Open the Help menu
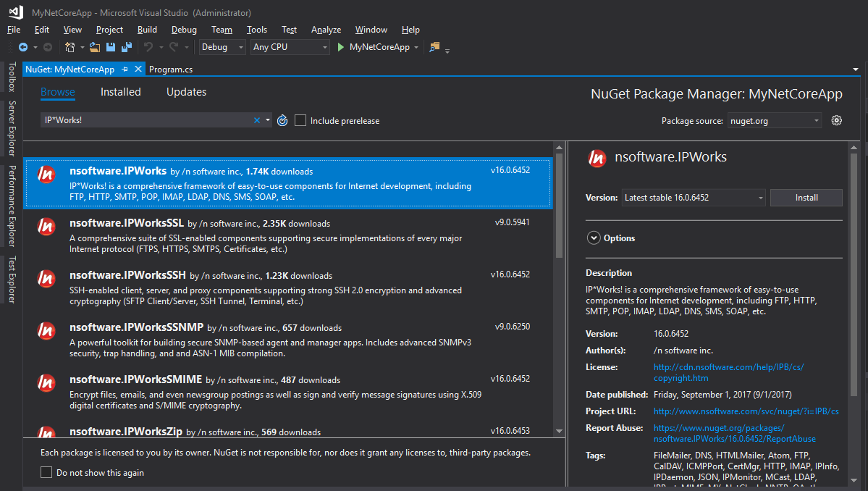Viewport: 868px width, 491px height. point(410,30)
